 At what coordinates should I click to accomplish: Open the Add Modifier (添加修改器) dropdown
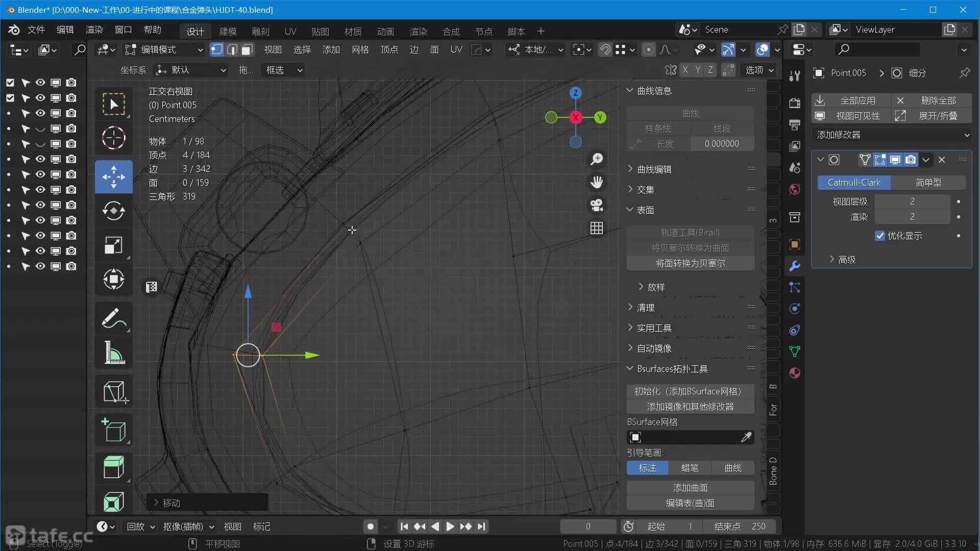coord(892,135)
